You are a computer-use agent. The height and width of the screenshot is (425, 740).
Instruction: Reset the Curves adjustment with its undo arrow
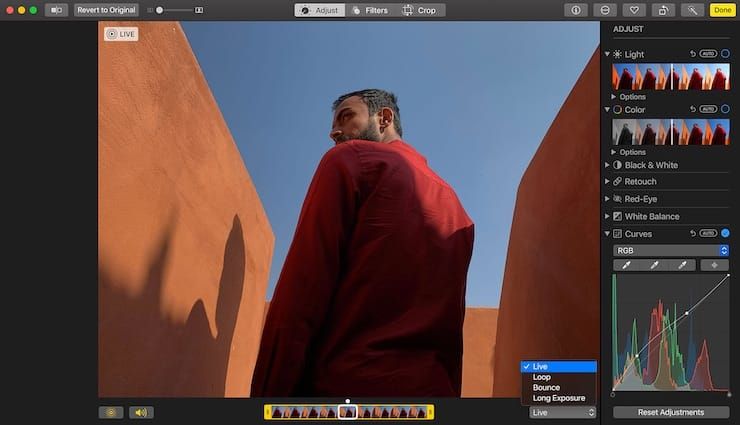693,233
